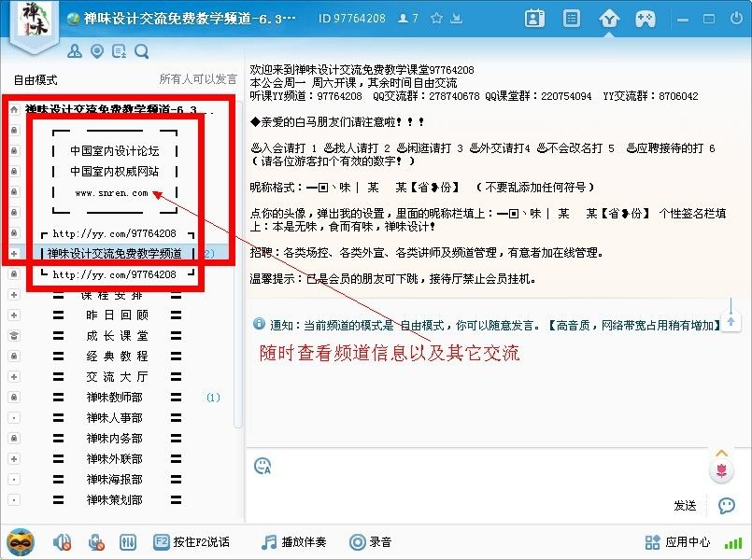Select the 按住F2说话 push-to-talk option
This screenshot has height=560, width=752.
pyautogui.click(x=192, y=541)
